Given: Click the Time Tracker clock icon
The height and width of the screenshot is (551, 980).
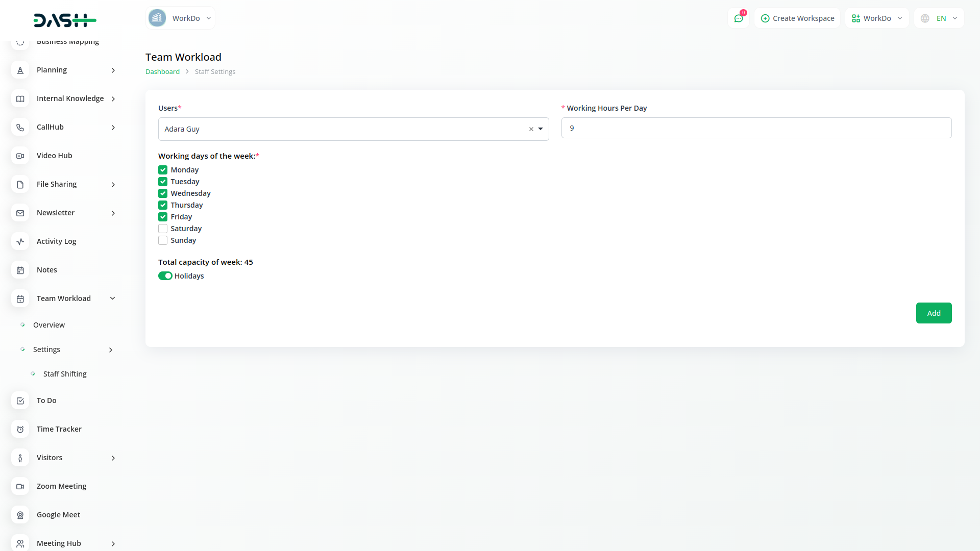Looking at the screenshot, I should (x=20, y=429).
